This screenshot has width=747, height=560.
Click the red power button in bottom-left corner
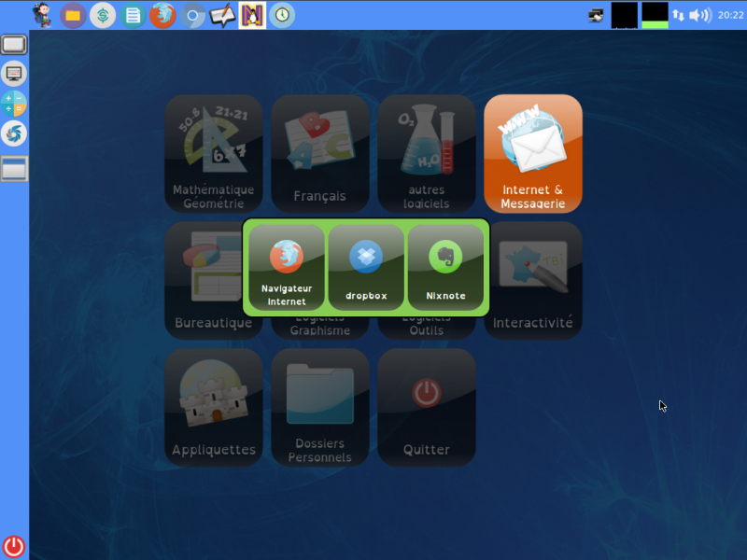click(x=14, y=547)
